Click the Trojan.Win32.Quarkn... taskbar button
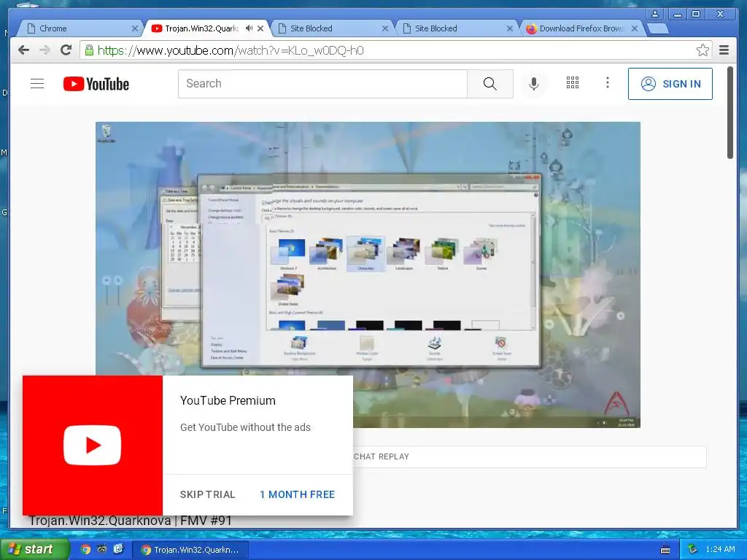The image size is (747, 560). click(x=190, y=550)
